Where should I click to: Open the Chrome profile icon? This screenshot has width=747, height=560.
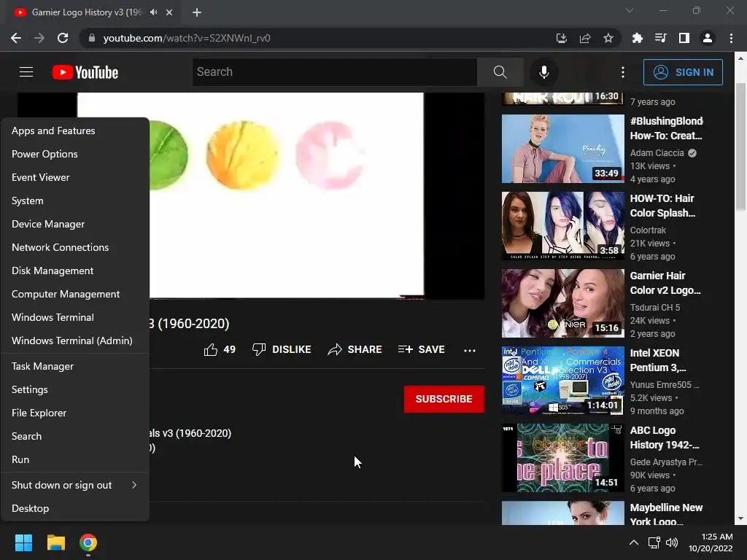[x=707, y=38]
